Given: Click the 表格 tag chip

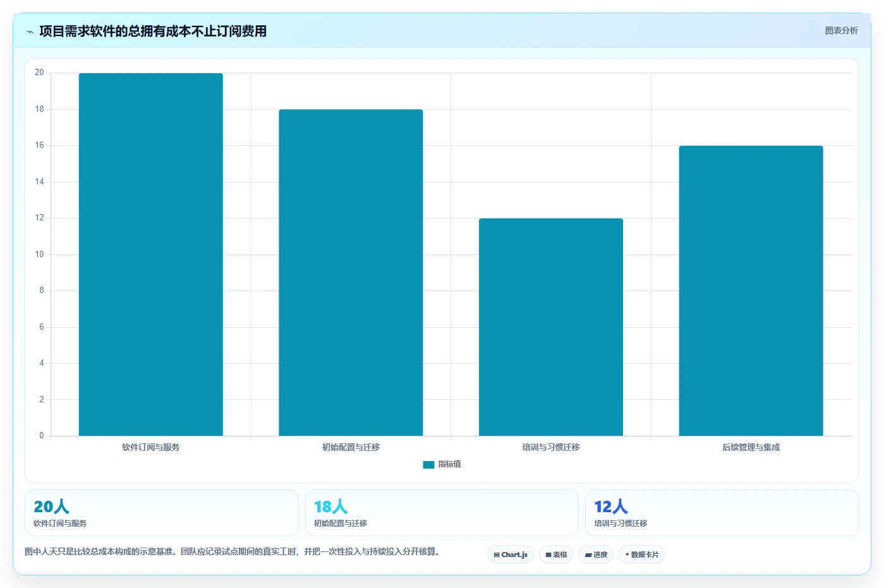Looking at the screenshot, I should tap(556, 555).
